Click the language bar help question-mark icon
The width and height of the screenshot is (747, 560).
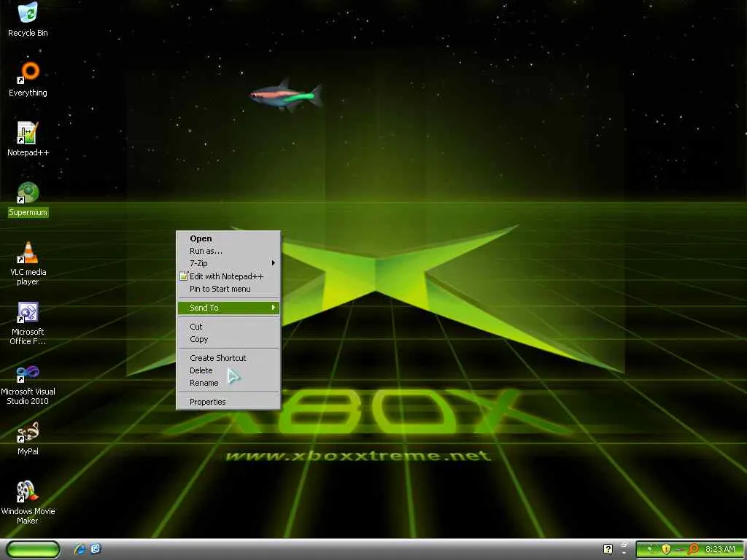pos(608,550)
